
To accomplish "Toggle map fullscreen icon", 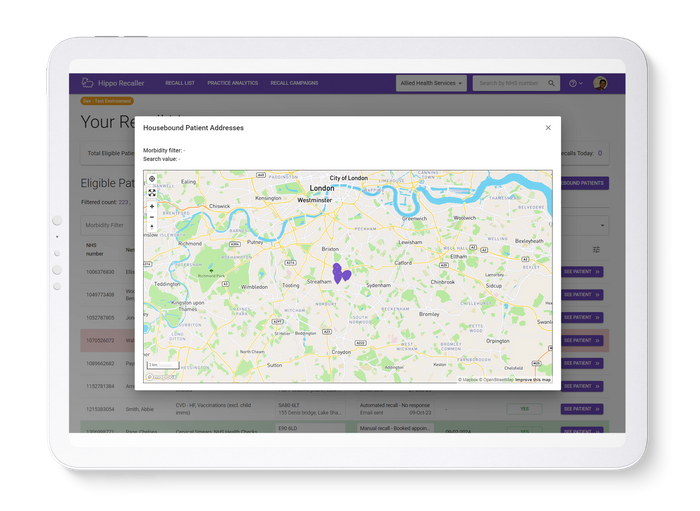I will [x=152, y=193].
